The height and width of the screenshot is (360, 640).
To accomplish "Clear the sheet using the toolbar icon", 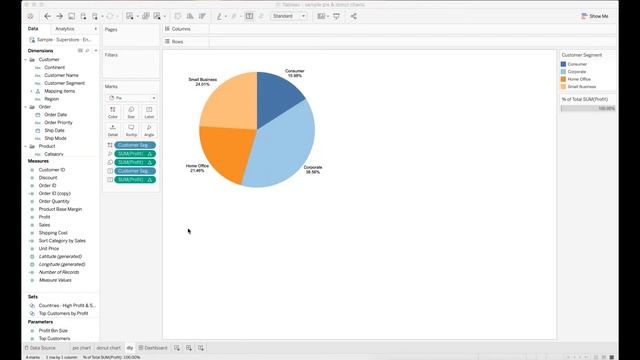I will (x=157, y=16).
